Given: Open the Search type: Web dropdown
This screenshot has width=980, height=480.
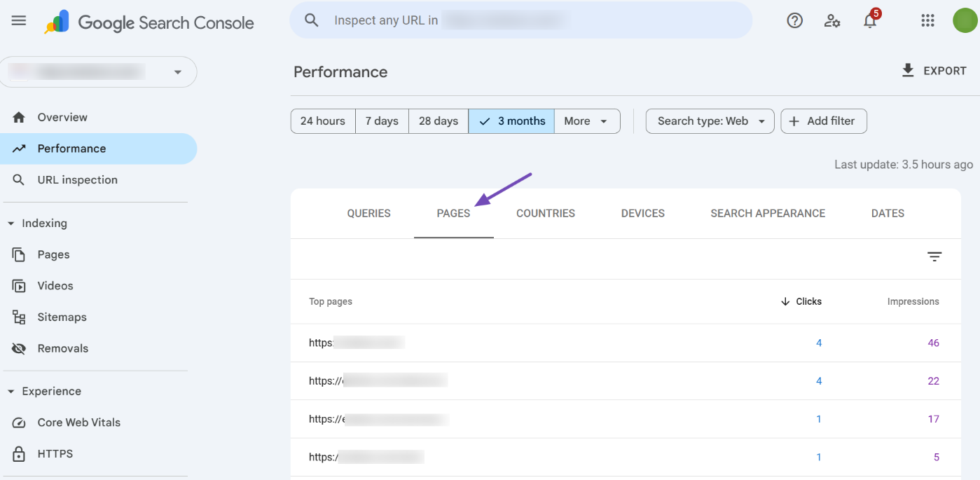Looking at the screenshot, I should coord(710,121).
